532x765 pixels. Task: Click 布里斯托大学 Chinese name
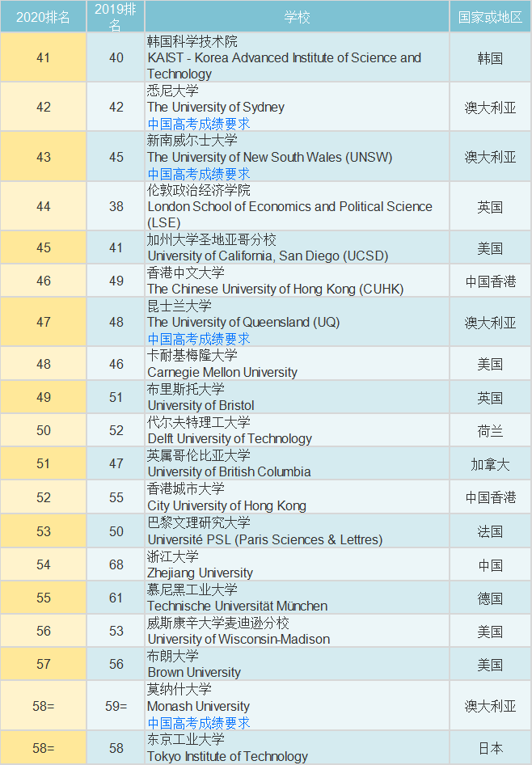186,389
